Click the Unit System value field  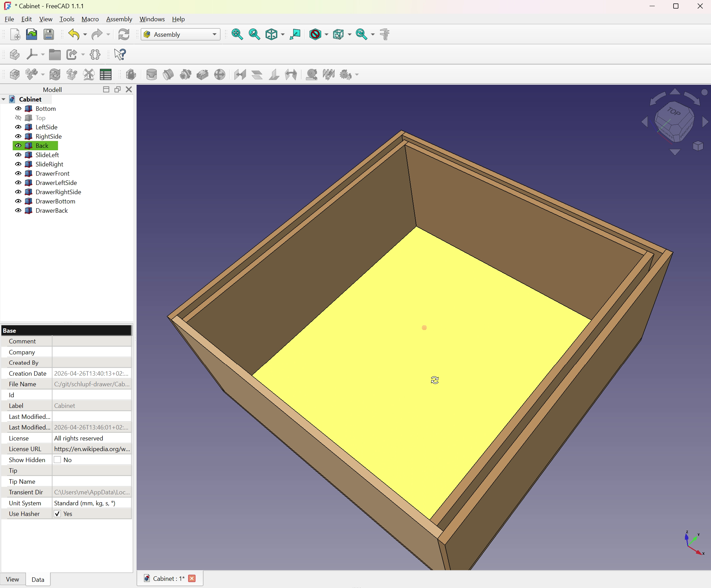(92, 503)
